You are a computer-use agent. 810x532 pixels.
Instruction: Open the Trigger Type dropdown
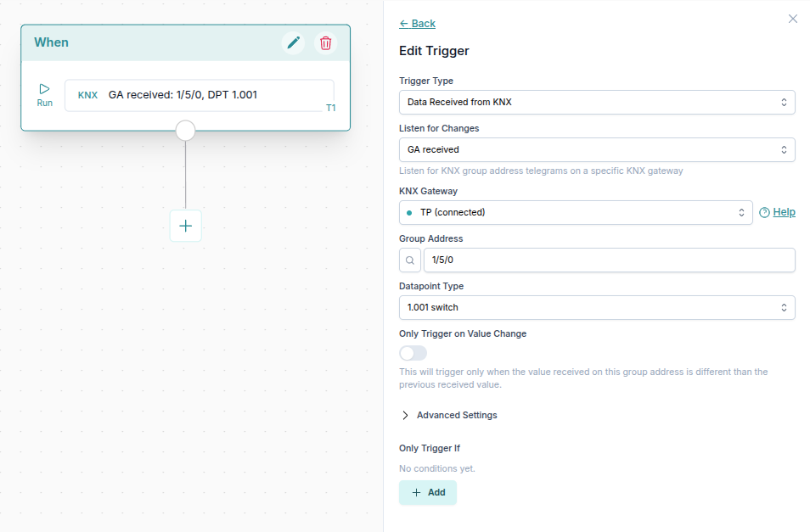pos(597,103)
